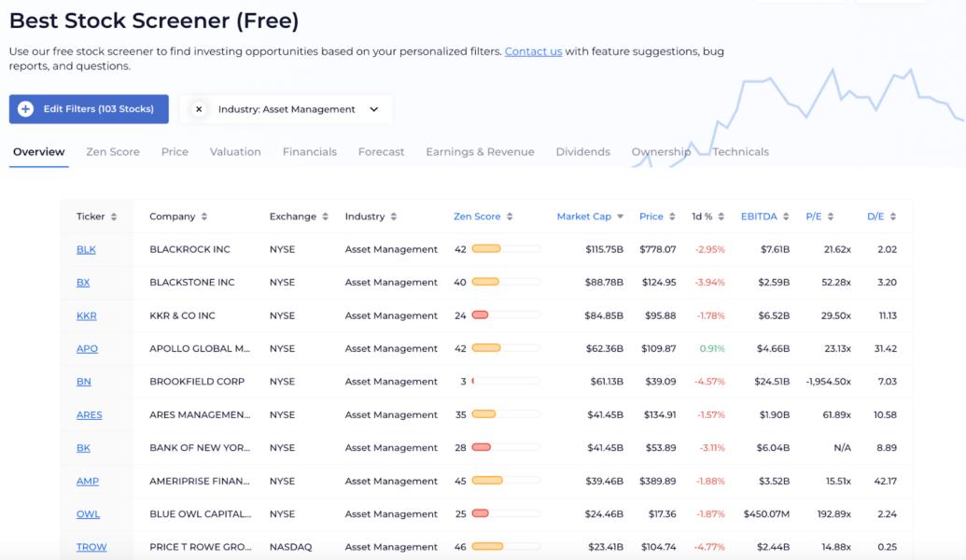Sort by D/E using its sort arrows
This screenshot has width=966, height=560.
(x=892, y=217)
